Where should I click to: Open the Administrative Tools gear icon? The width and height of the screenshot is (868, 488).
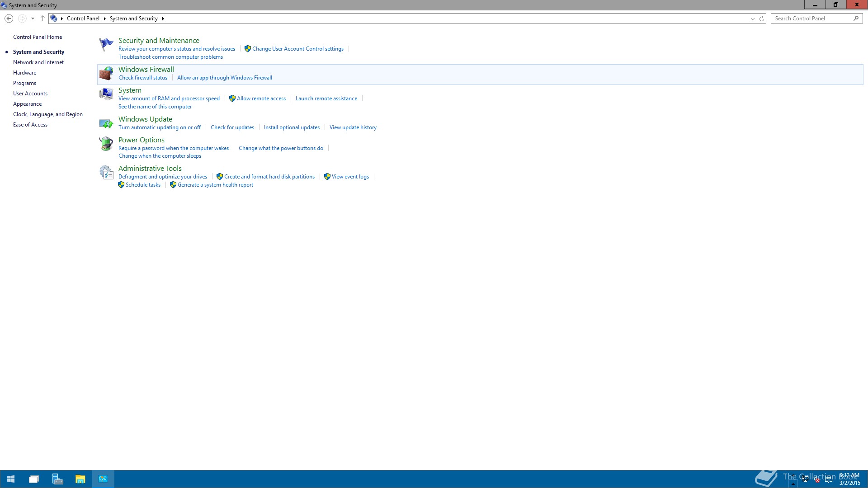(x=106, y=172)
